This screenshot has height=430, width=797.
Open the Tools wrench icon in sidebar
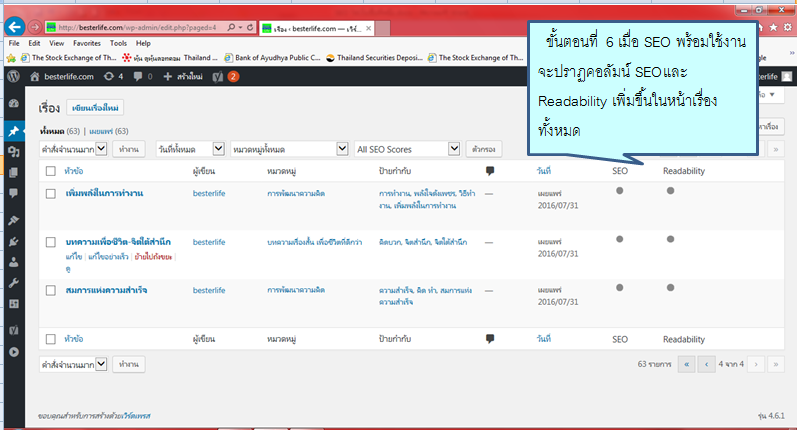pyautogui.click(x=14, y=283)
